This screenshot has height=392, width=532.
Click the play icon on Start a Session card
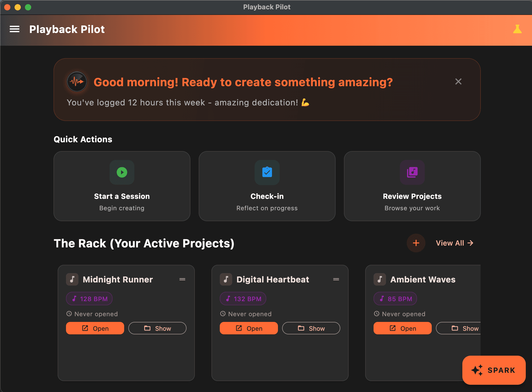(122, 172)
